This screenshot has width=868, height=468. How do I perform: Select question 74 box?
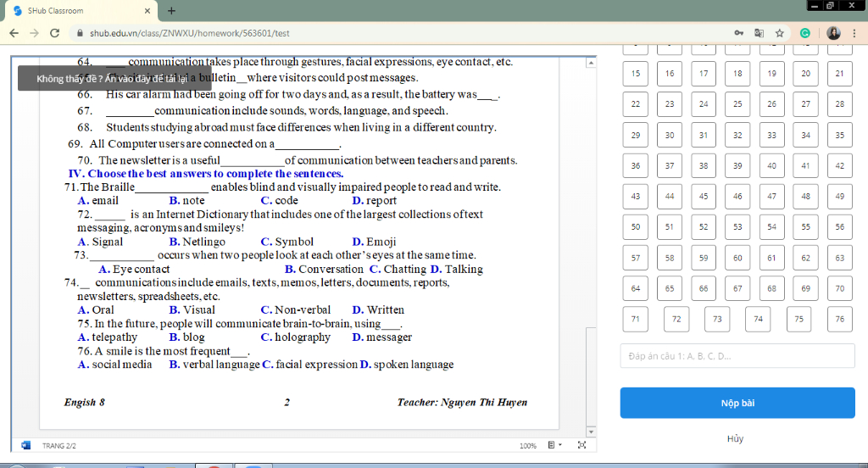click(759, 319)
